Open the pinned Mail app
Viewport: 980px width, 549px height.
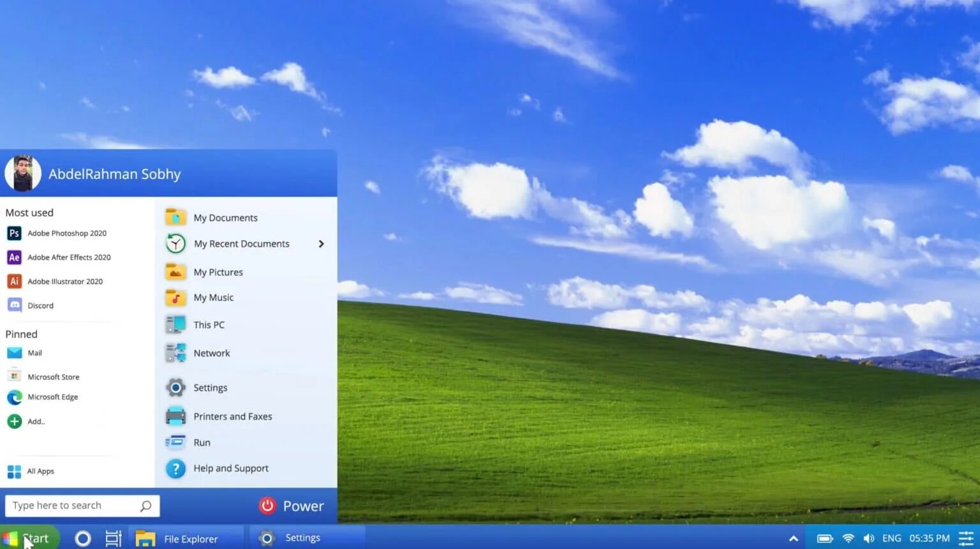(34, 352)
